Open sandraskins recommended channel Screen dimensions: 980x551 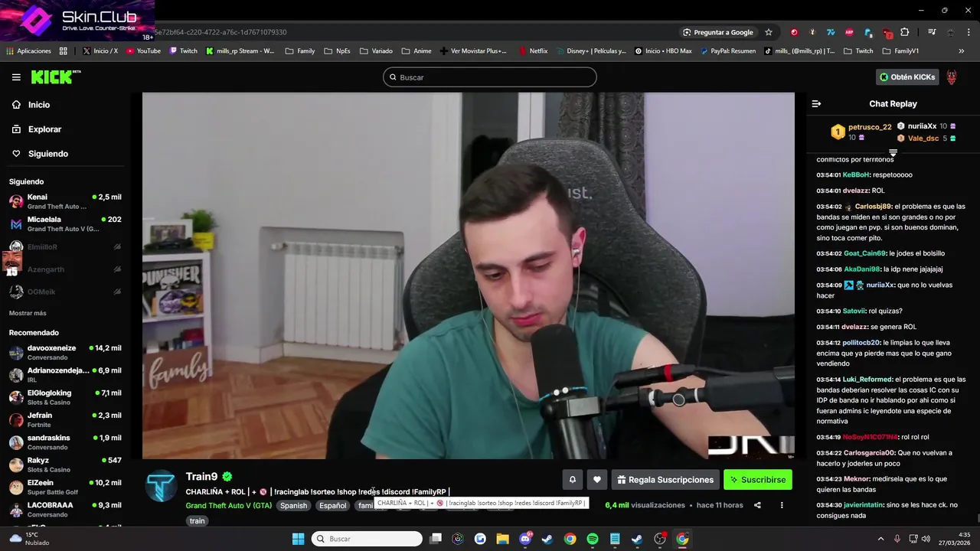65,442
